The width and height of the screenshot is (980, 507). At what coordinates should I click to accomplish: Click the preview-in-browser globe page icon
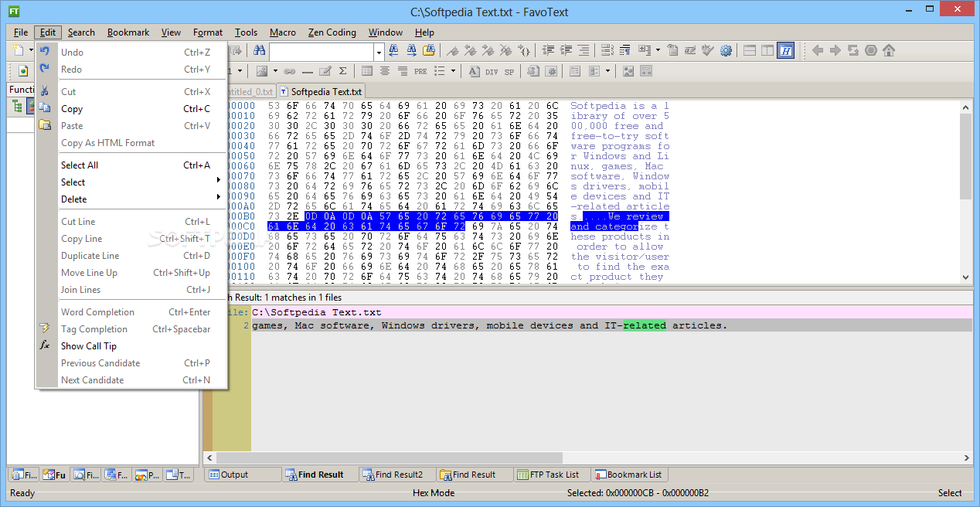coord(23,71)
